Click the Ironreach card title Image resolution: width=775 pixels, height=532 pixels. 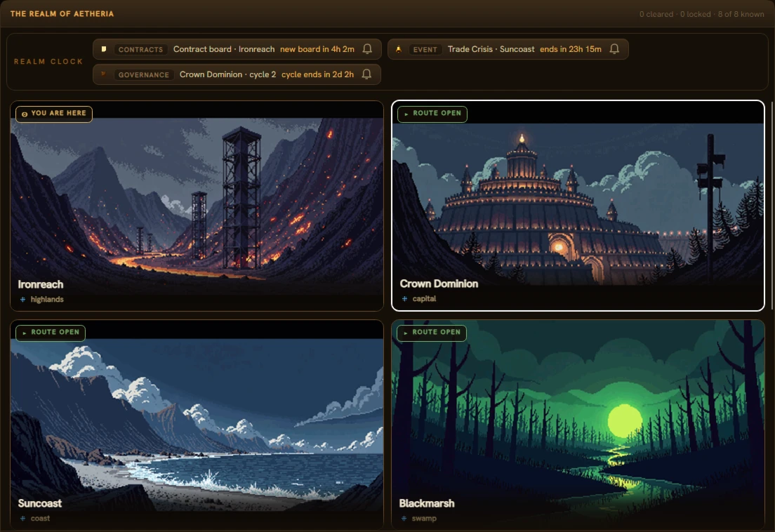pyautogui.click(x=41, y=284)
